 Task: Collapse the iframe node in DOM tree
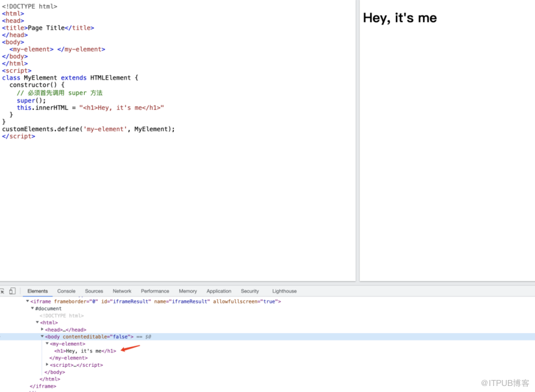pyautogui.click(x=27, y=301)
